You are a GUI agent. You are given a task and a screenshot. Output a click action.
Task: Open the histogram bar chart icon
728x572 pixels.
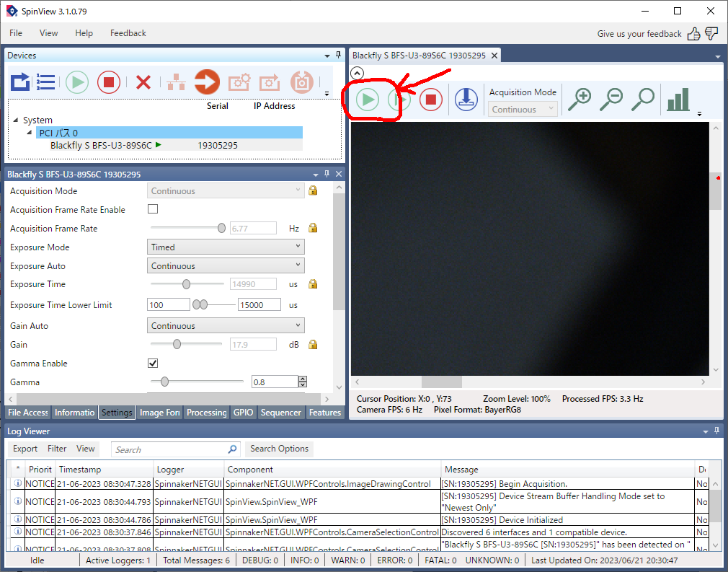(x=678, y=100)
